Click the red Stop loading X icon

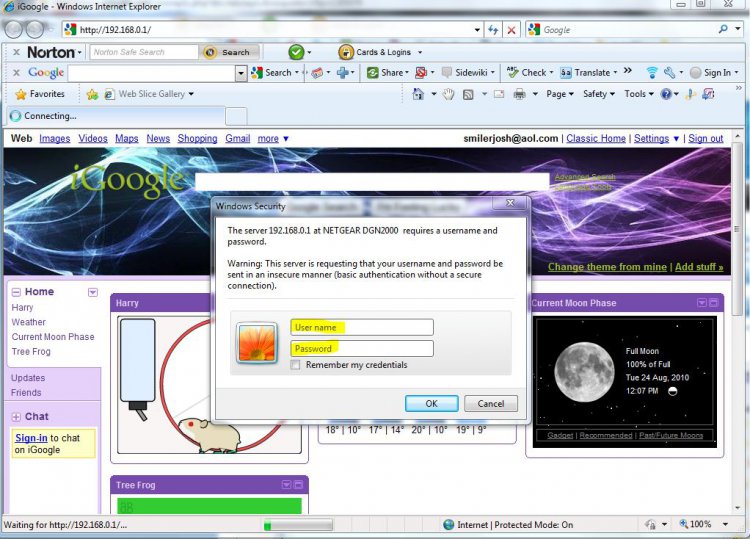(x=511, y=30)
